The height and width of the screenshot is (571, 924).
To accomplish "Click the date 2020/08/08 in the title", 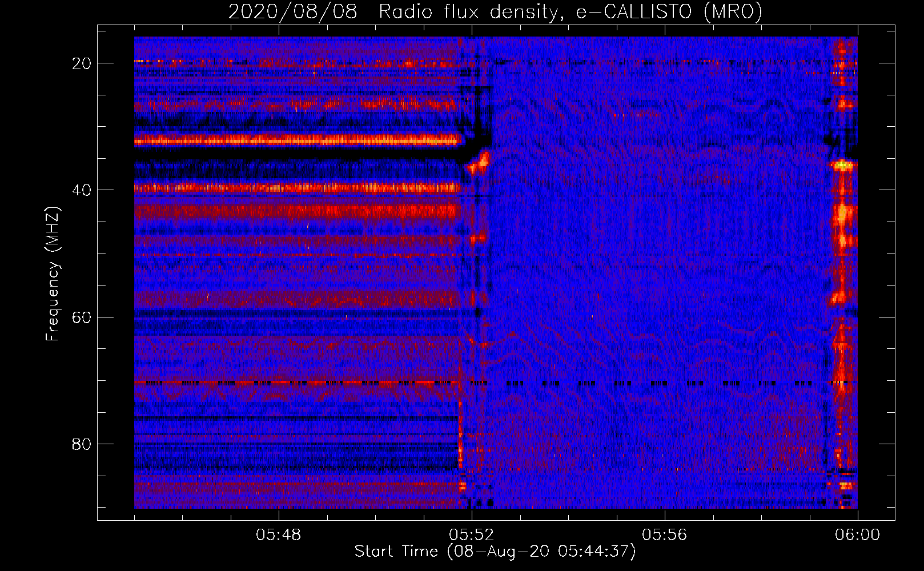I will 293,11.
